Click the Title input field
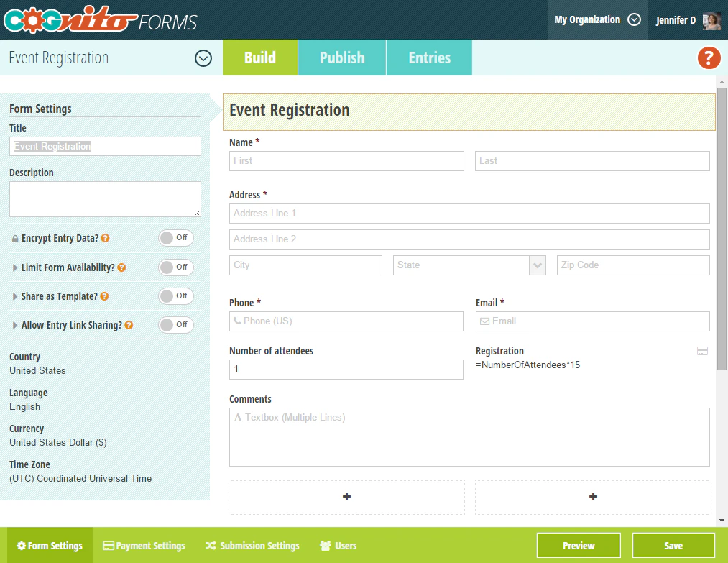Screen dimensions: 728x563 pyautogui.click(x=105, y=147)
